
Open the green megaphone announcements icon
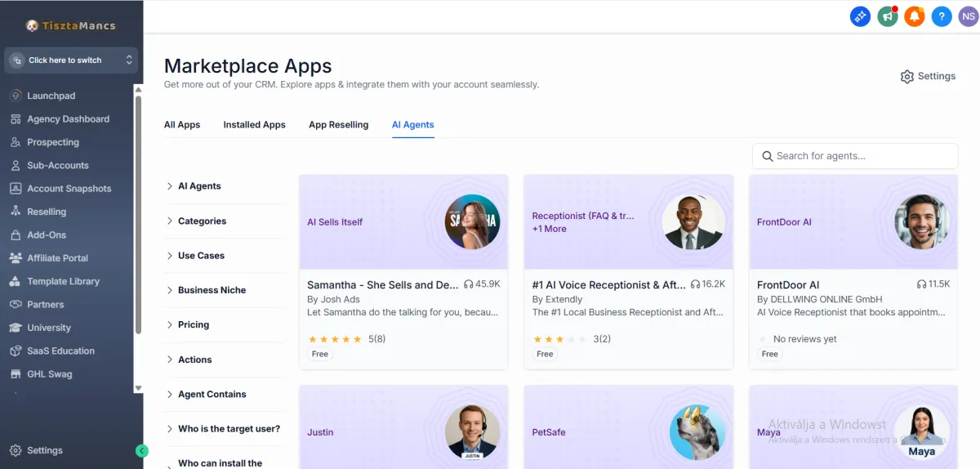click(888, 16)
